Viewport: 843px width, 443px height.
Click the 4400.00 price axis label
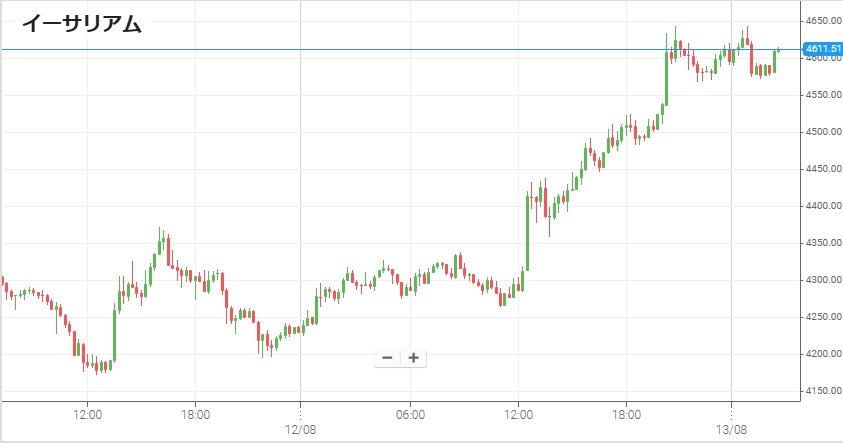click(x=824, y=206)
